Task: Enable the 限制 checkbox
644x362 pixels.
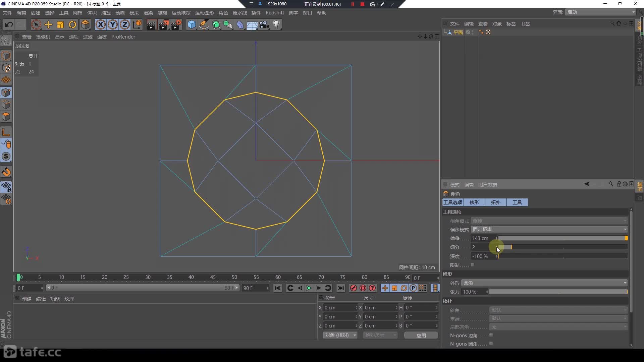Action: [x=472, y=265]
